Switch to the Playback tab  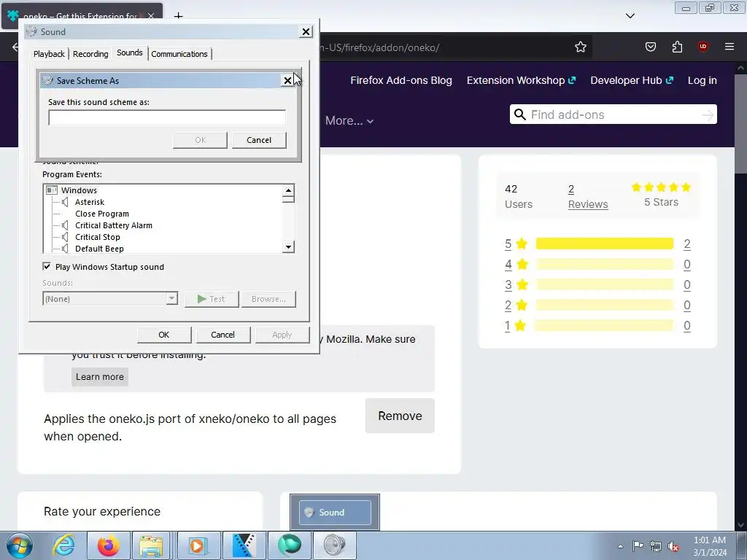49,54
